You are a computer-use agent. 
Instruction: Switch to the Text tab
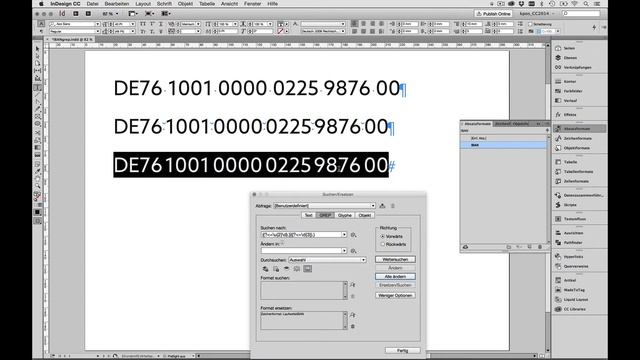pos(309,215)
